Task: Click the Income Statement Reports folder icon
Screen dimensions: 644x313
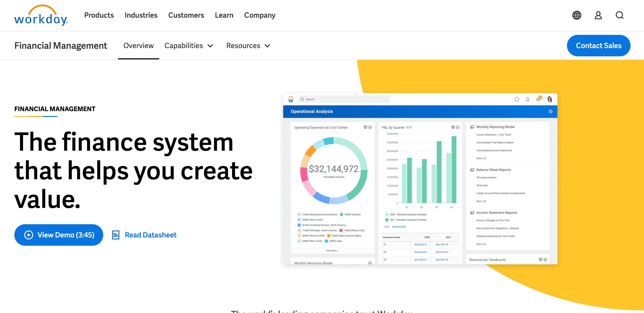Action: click(472, 213)
